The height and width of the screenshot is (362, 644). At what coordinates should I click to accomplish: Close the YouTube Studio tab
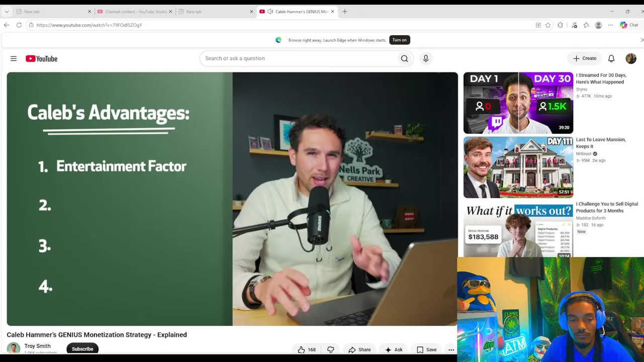171,12
